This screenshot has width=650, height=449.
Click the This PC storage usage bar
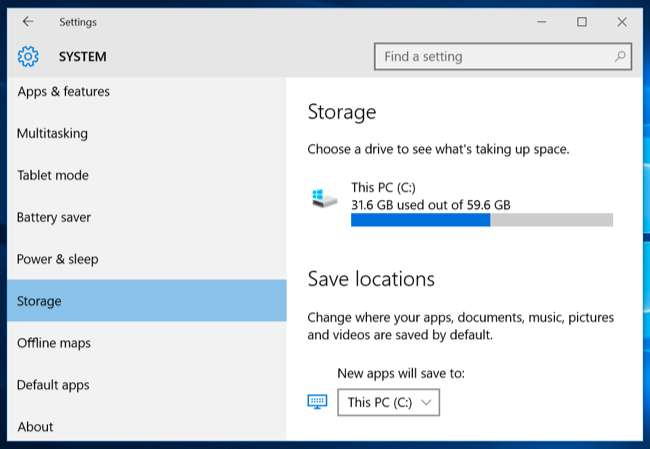481,220
